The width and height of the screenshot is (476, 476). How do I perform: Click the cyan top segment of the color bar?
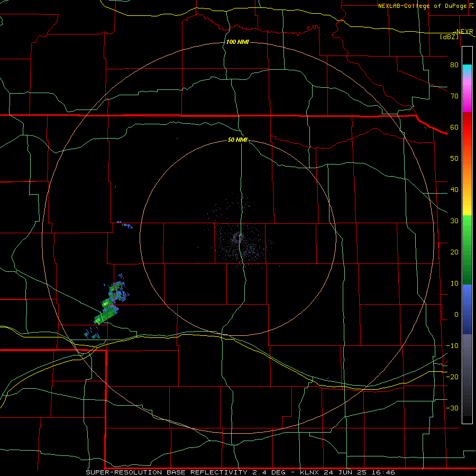467,70
